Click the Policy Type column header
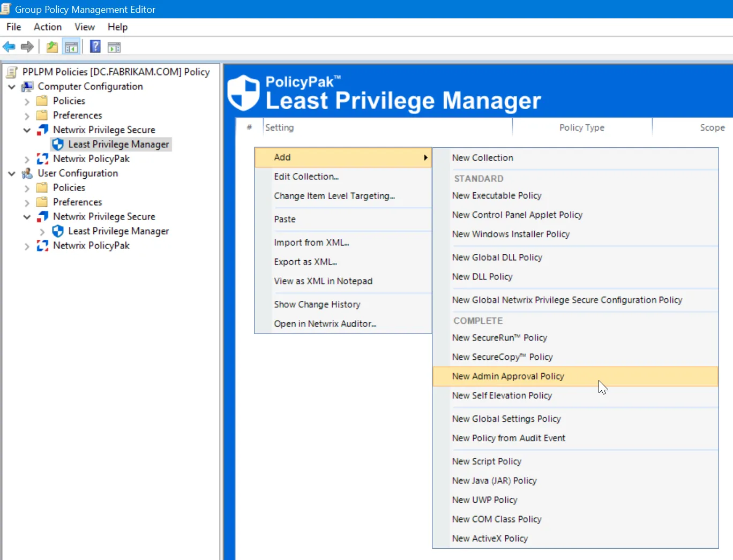Viewport: 733px width, 560px height. point(581,127)
